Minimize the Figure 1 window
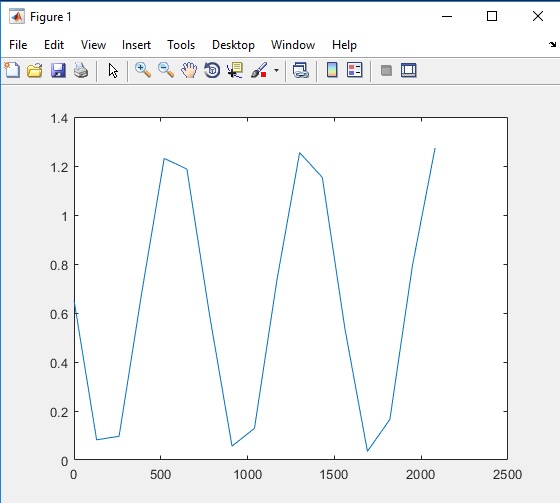 point(447,16)
